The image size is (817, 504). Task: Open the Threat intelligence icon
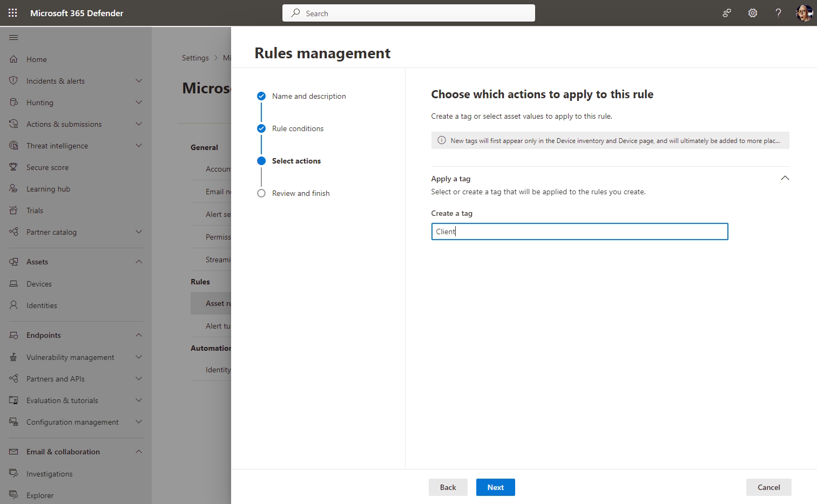pyautogui.click(x=13, y=145)
